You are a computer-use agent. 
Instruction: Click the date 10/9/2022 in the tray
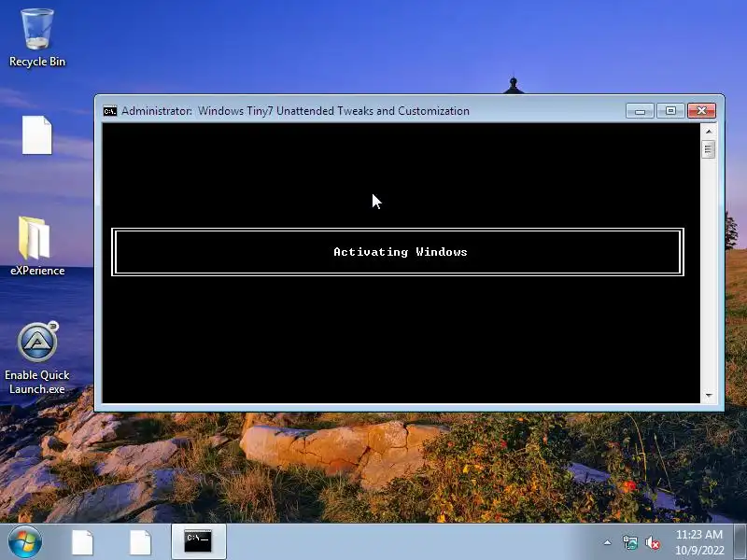[x=698, y=550]
